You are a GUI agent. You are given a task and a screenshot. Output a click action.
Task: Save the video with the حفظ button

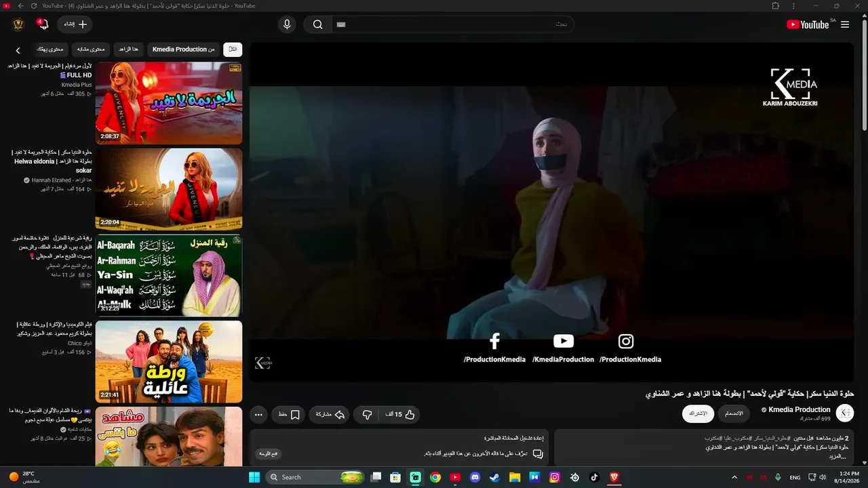pos(289,414)
